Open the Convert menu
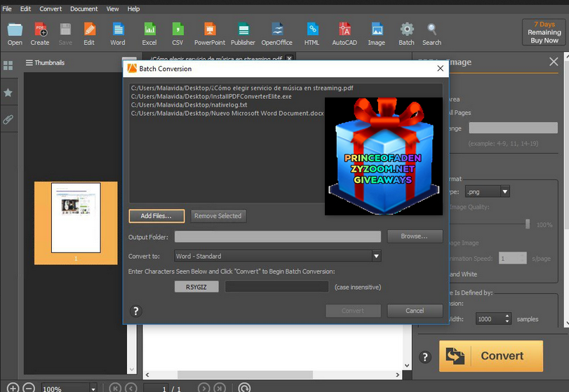Image resolution: width=569 pixels, height=392 pixels. [51, 8]
